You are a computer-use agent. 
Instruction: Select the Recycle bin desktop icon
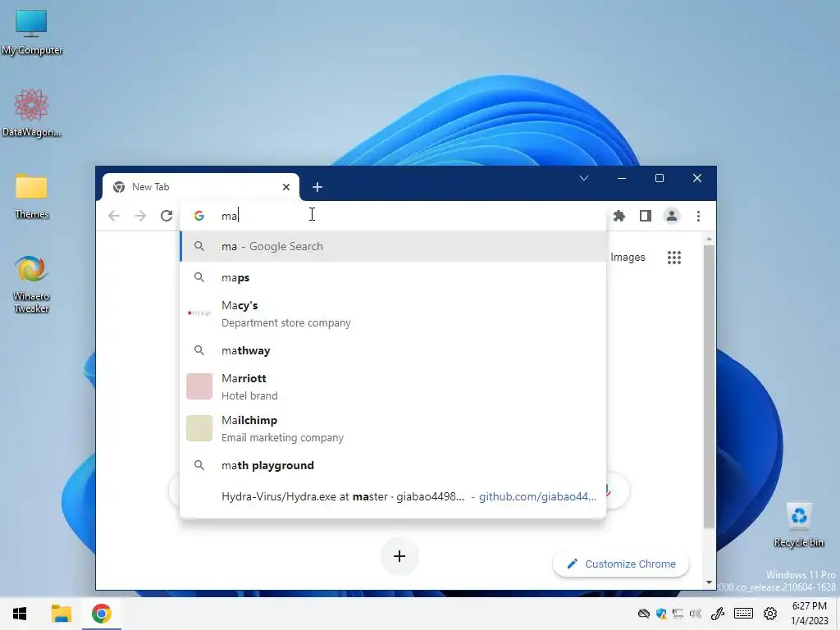[799, 525]
